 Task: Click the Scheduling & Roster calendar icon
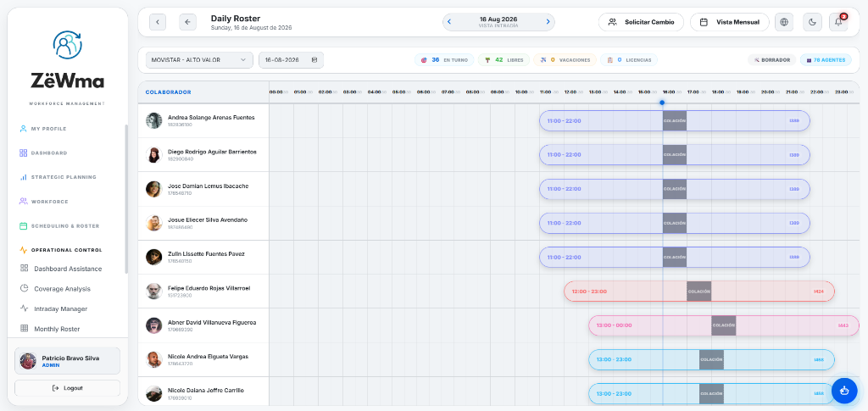click(23, 226)
